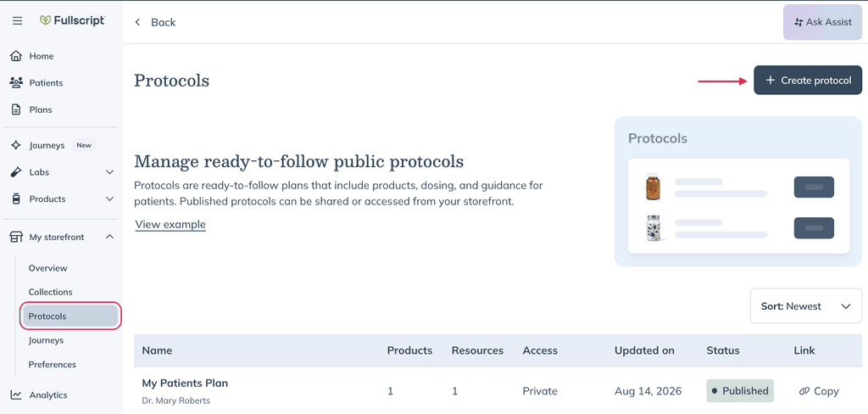Click the Create protocol button
The height and width of the screenshot is (414, 868).
[808, 81]
